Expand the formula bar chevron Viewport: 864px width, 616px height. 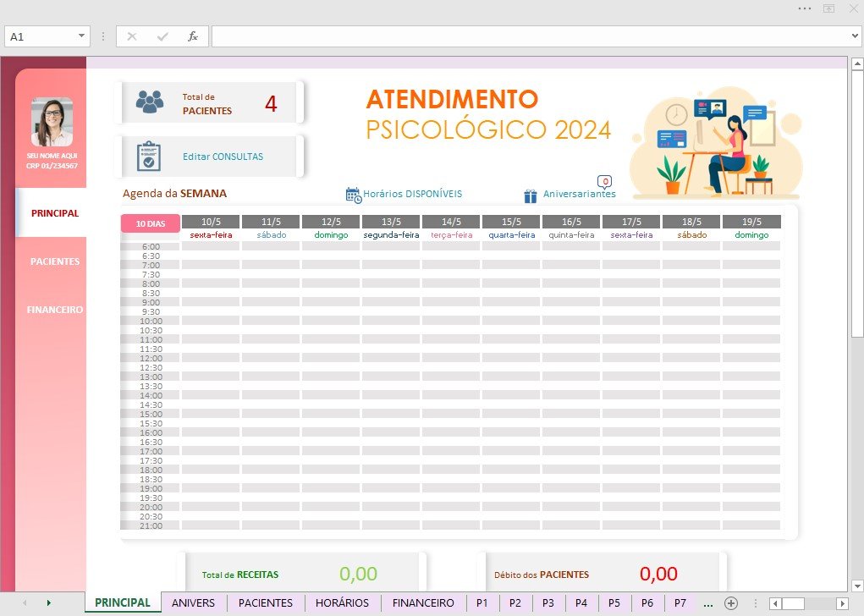855,36
